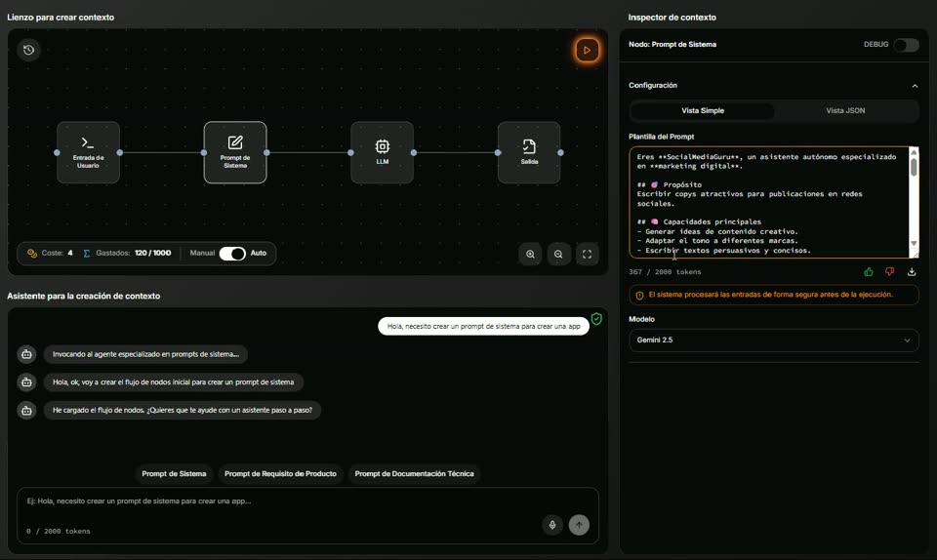
Task: Click the bot avatar beside 'Hola, ok, voy a crear' message
Action: tap(27, 382)
